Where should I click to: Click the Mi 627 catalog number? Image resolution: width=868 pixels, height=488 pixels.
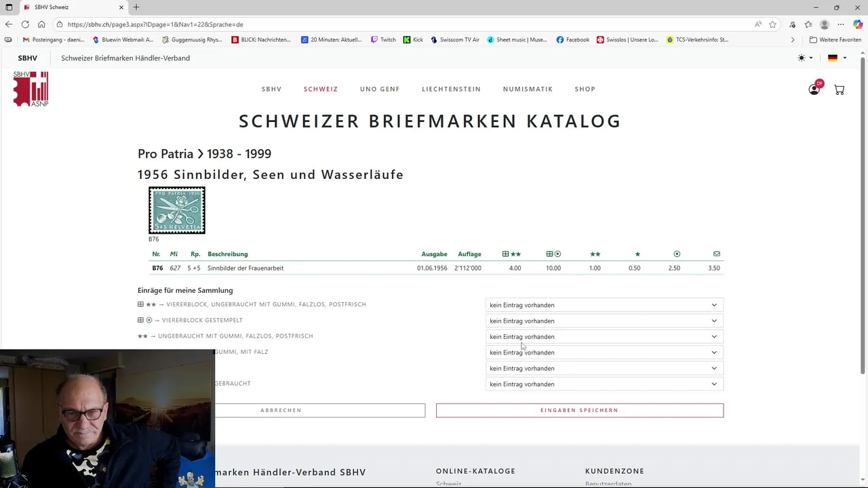[x=175, y=268]
